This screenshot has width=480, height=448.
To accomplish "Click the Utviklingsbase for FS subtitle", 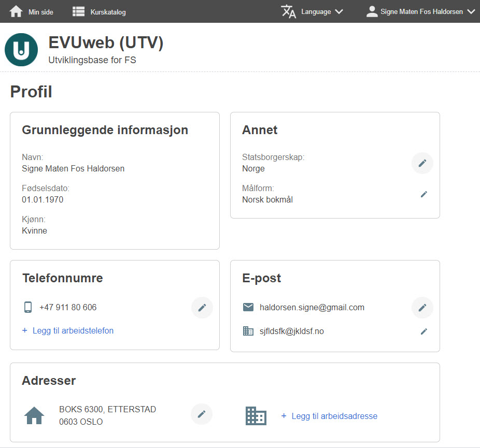I will 92,60.
